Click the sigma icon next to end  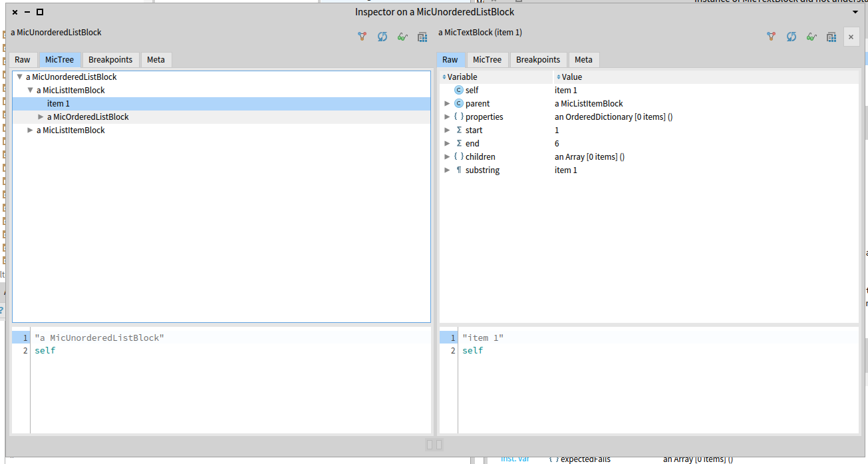pos(459,143)
